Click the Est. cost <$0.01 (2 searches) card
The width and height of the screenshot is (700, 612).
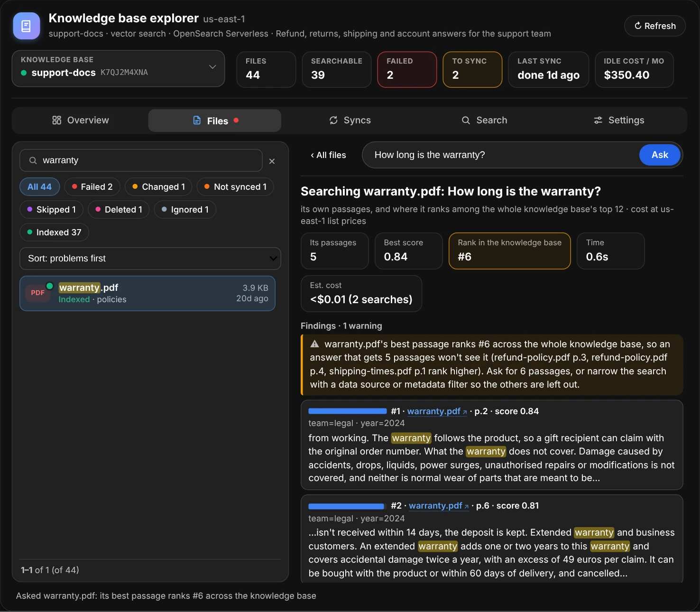point(361,294)
